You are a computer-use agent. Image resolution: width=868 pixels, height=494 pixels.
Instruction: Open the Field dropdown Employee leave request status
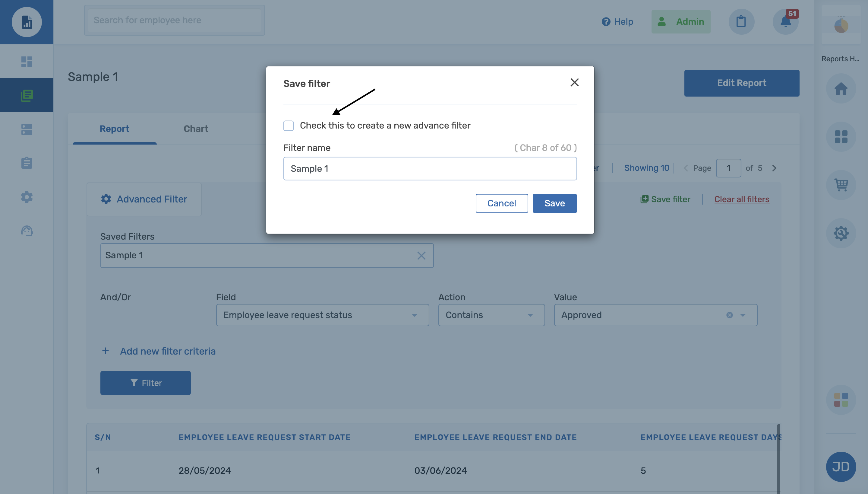pos(322,315)
